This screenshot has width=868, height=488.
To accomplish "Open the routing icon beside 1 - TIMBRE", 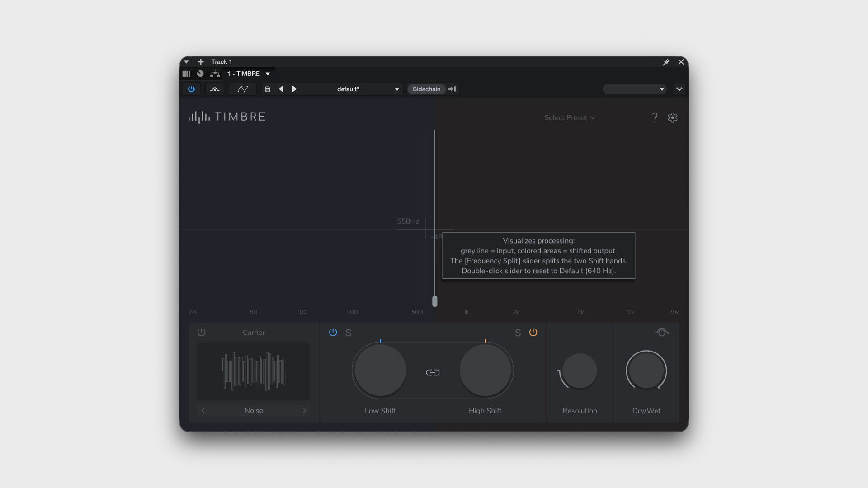I will 215,74.
